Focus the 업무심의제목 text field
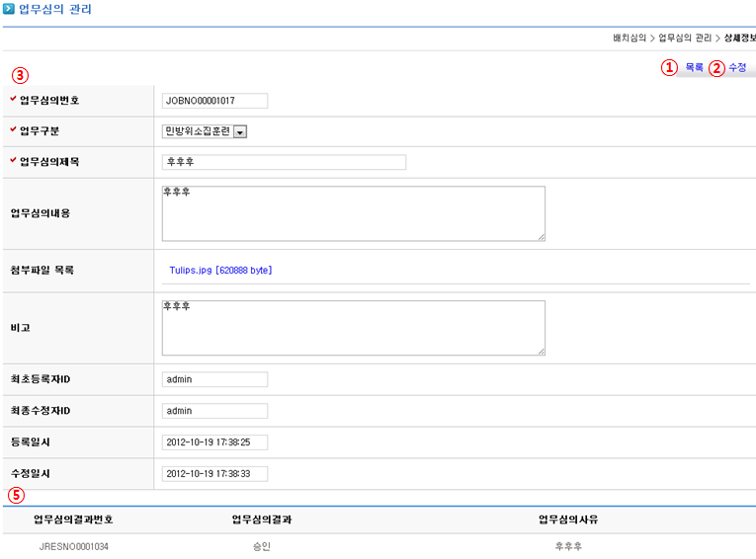Image resolution: width=756 pixels, height=559 pixels. pyautogui.click(x=284, y=162)
